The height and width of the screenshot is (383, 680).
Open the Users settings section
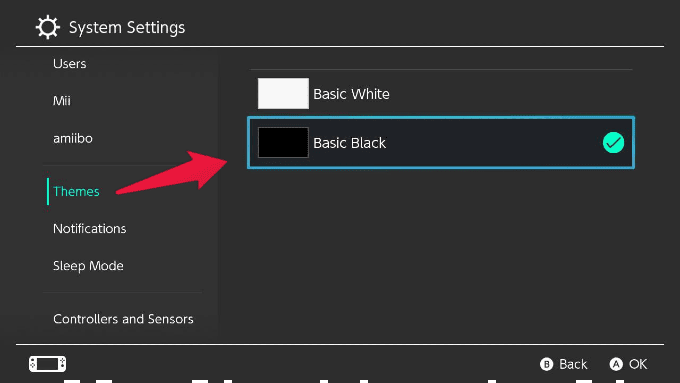pos(69,64)
